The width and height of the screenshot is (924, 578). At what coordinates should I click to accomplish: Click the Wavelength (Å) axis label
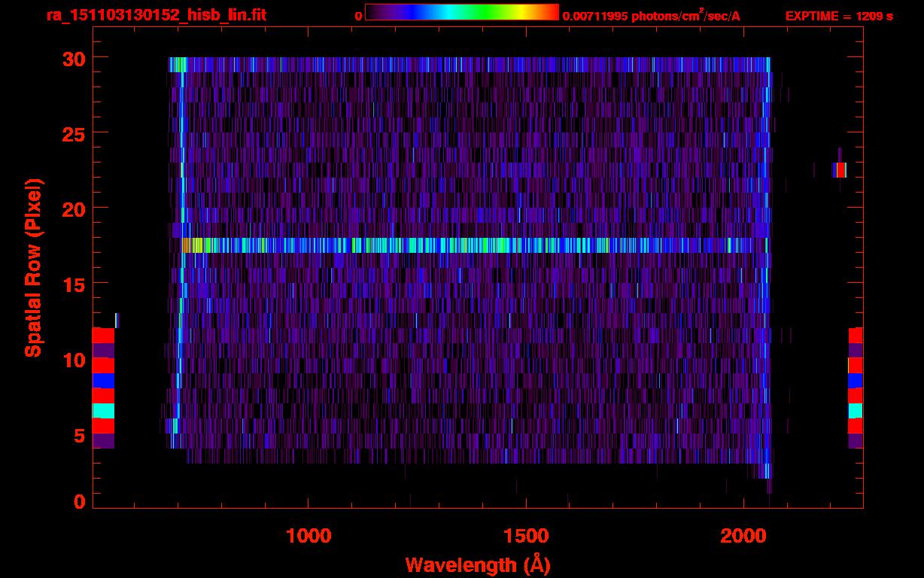(478, 564)
